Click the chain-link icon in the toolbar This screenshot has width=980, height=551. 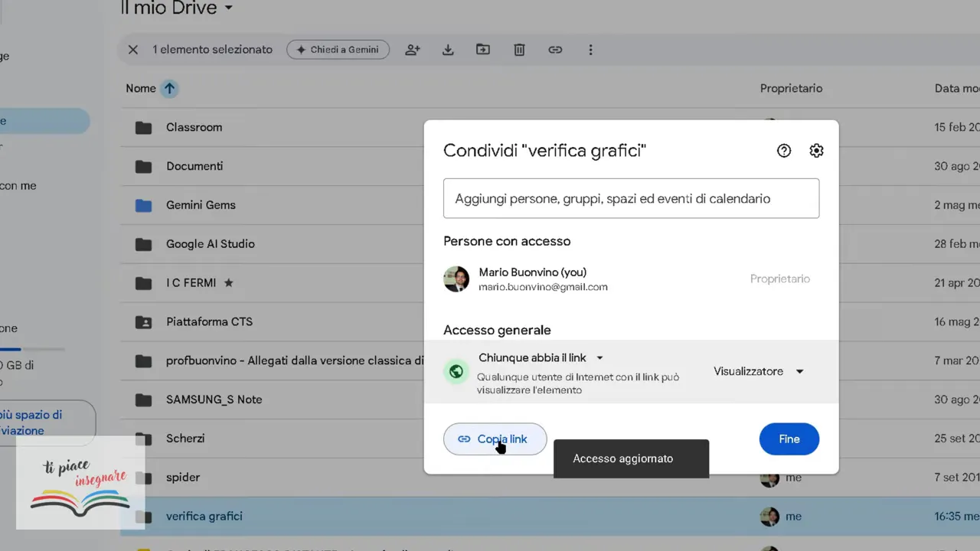tap(555, 50)
